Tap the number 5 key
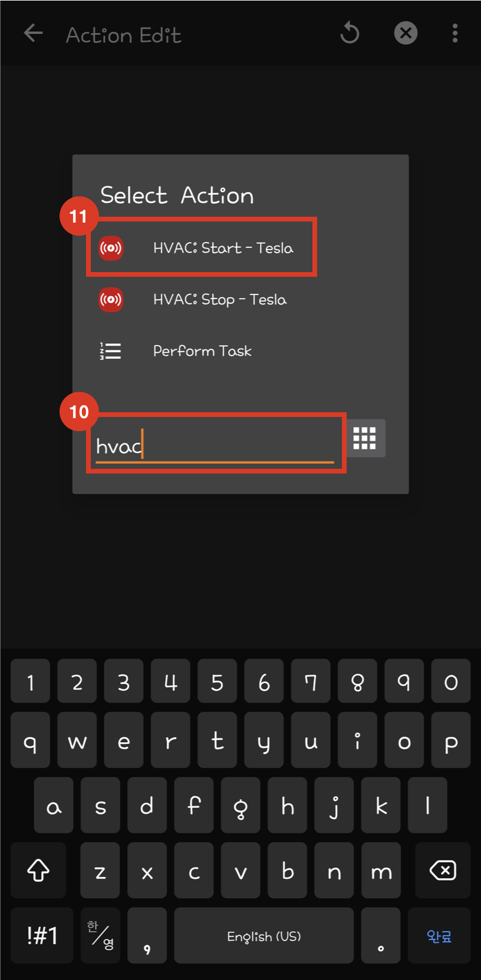 click(217, 681)
